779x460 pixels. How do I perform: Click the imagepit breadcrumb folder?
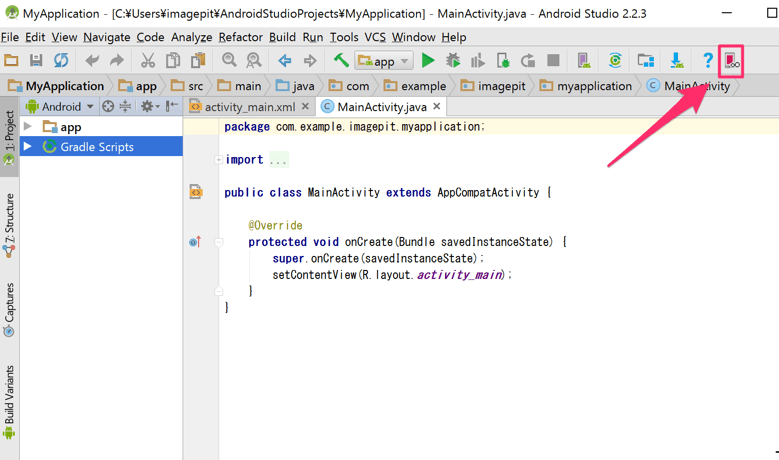[493, 86]
